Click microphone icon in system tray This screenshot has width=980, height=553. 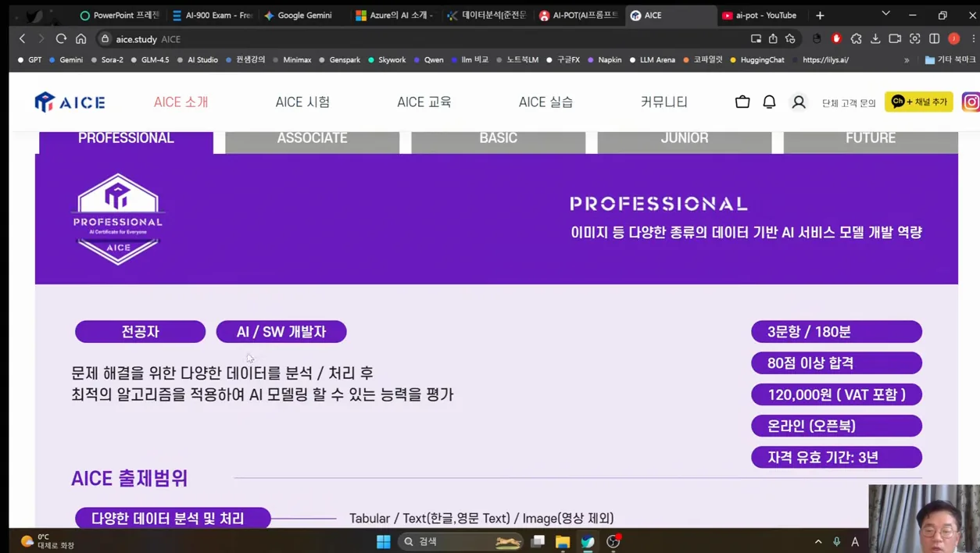[x=836, y=541]
